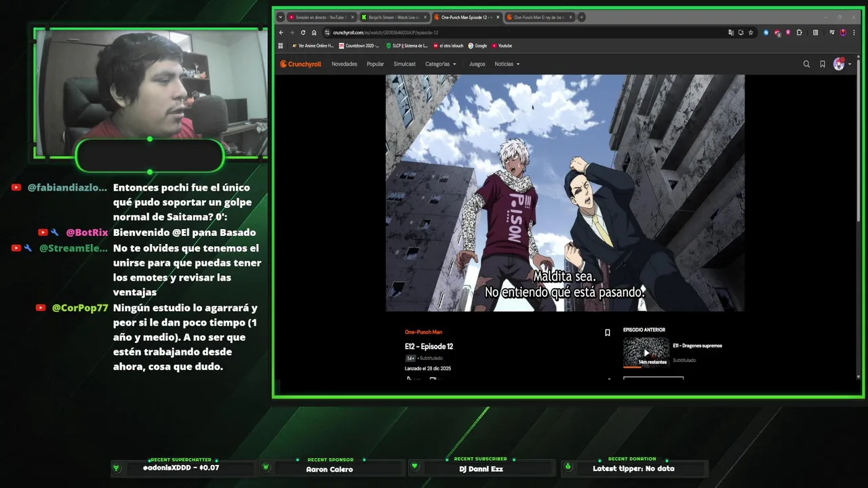Click the Crunchyroll logo
868x488 pixels.
point(300,64)
